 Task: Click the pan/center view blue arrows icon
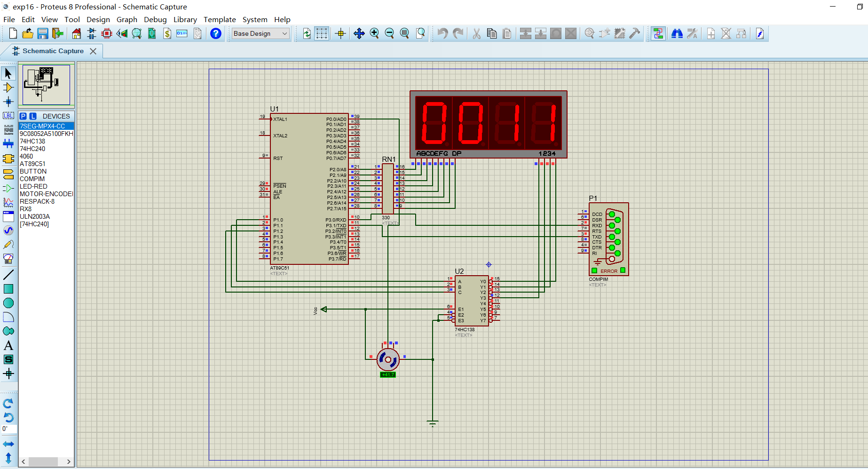click(x=359, y=33)
